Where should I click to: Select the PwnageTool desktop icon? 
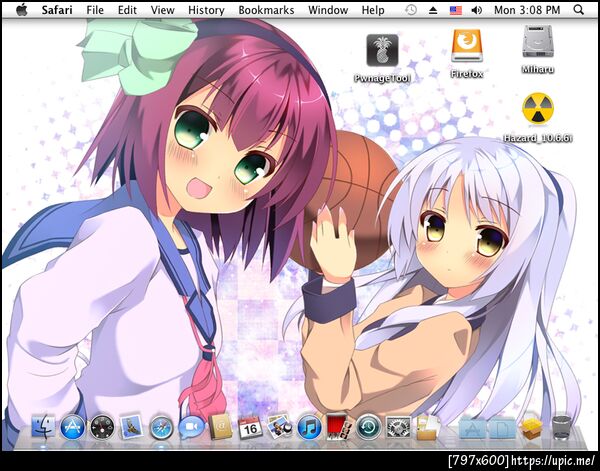coord(382,50)
